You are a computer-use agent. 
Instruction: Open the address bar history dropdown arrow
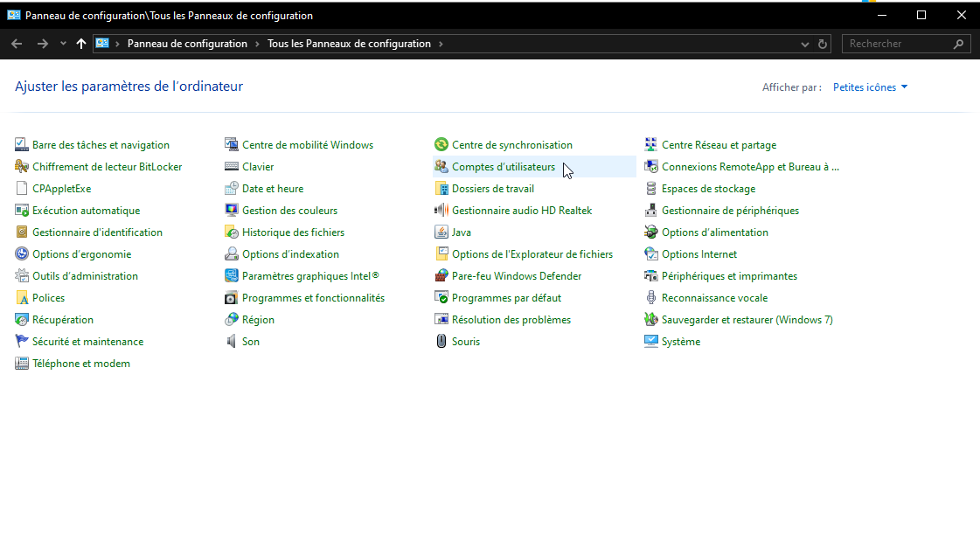click(x=805, y=44)
